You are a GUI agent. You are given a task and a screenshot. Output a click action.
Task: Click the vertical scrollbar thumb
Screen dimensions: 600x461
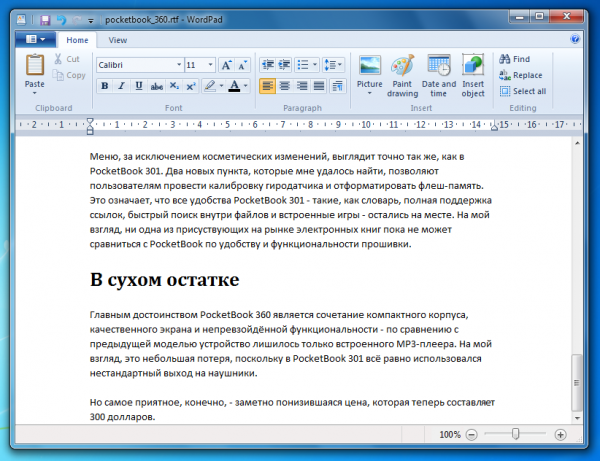click(x=577, y=383)
